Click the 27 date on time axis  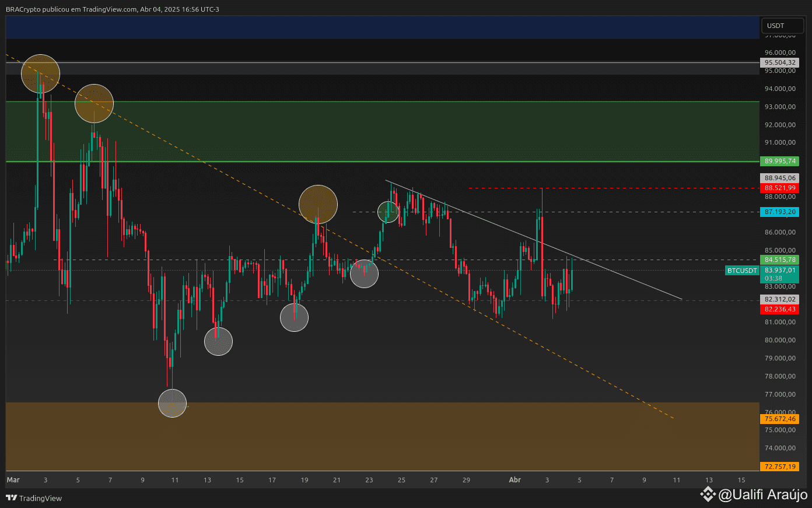coord(434,480)
